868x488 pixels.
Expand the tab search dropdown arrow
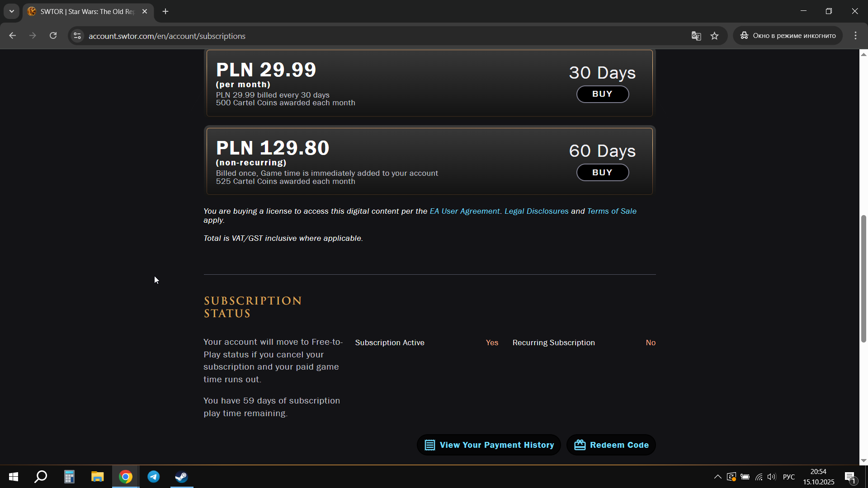click(x=12, y=11)
